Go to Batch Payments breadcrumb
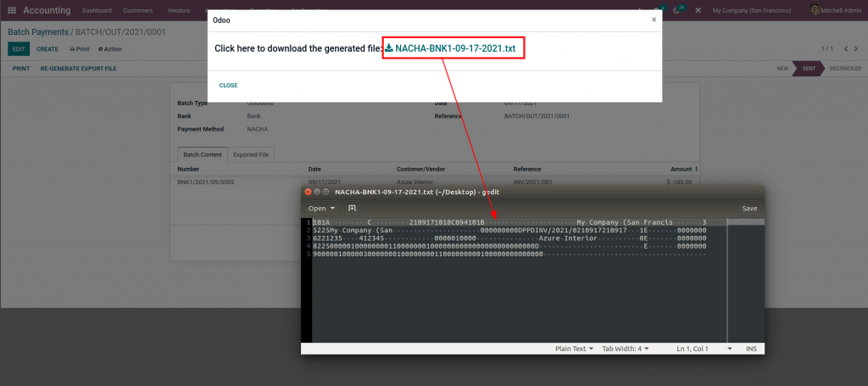868x386 pixels. 38,32
